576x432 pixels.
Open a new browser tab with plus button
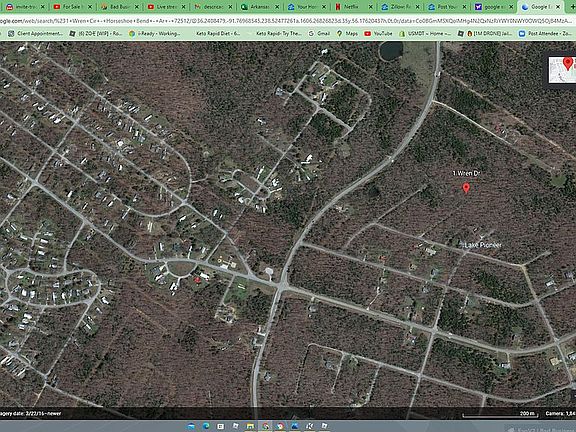point(572,7)
